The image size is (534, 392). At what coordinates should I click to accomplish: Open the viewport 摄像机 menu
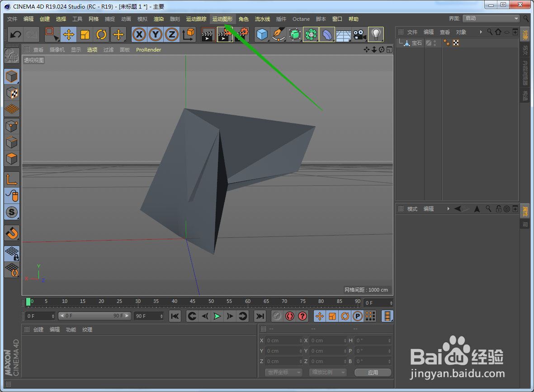tap(57, 50)
